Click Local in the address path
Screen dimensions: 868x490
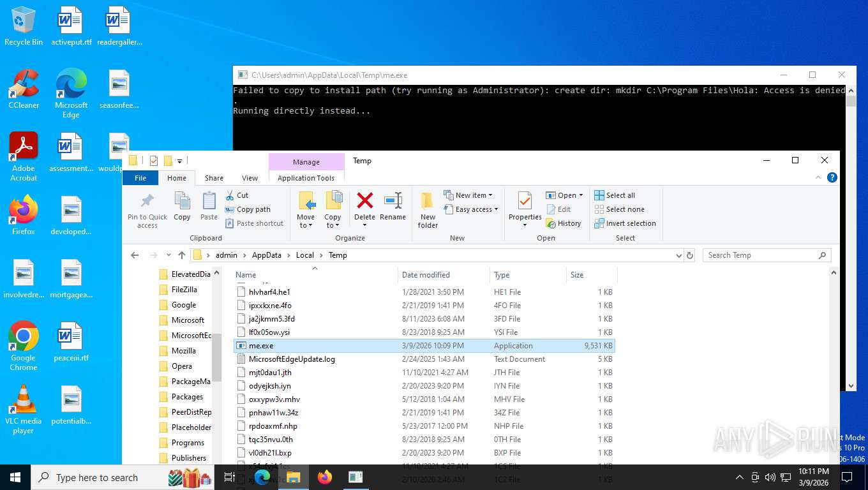[x=305, y=255]
